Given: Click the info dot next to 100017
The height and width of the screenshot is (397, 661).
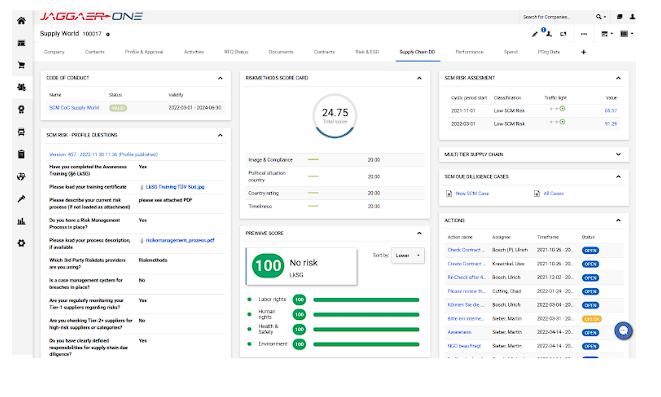Looking at the screenshot, I should 108,35.
